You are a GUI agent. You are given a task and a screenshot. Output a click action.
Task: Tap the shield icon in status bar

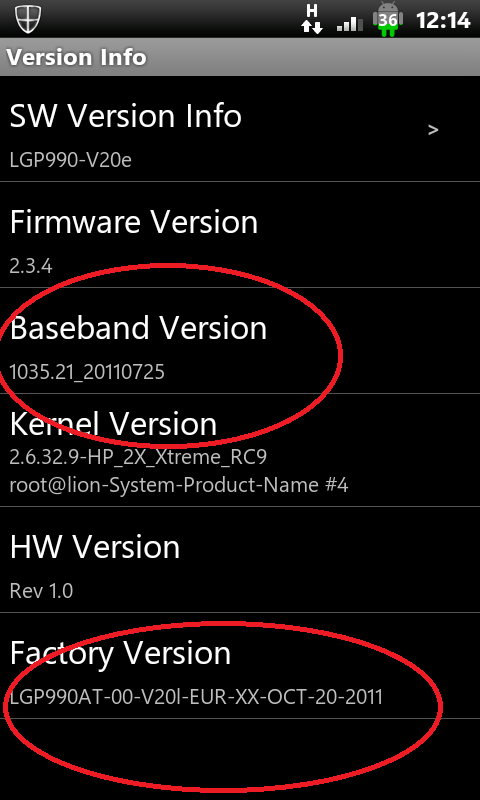click(28, 19)
